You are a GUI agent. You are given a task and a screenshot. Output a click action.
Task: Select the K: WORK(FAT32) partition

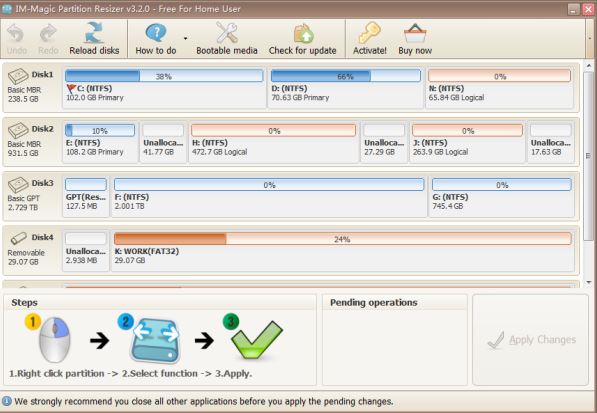[343, 250]
